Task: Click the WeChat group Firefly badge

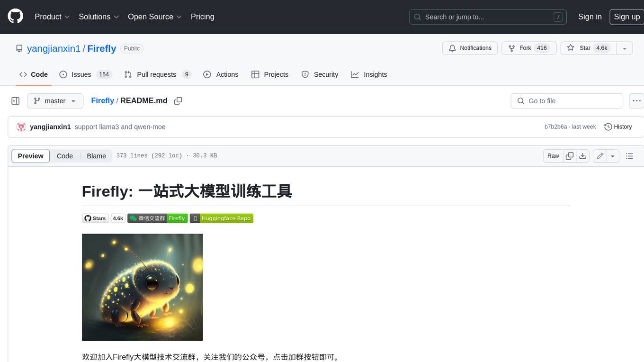Action: point(158,218)
